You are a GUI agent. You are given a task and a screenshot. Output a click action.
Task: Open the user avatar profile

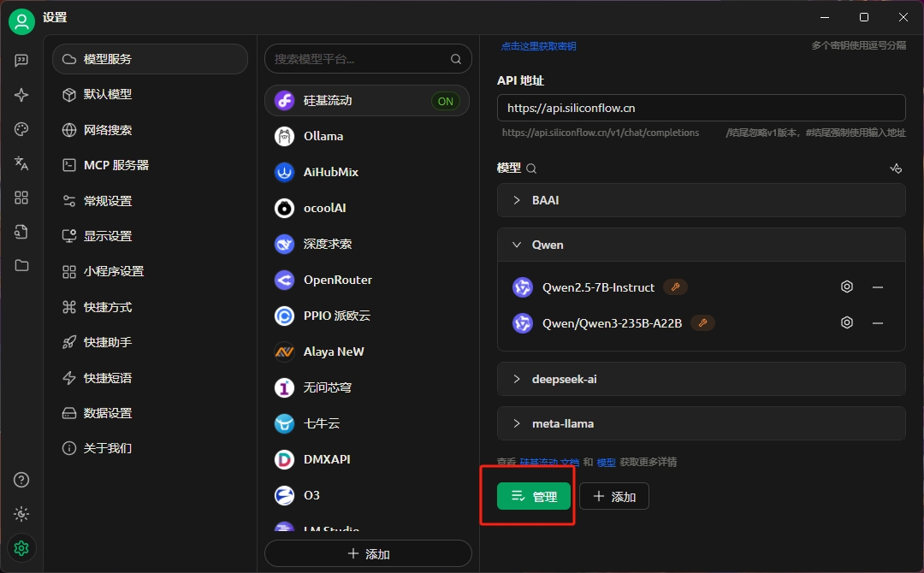tap(21, 21)
